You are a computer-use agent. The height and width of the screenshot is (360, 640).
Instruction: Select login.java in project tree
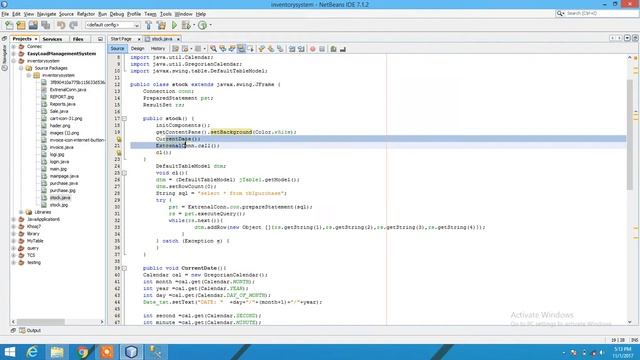[x=59, y=162]
